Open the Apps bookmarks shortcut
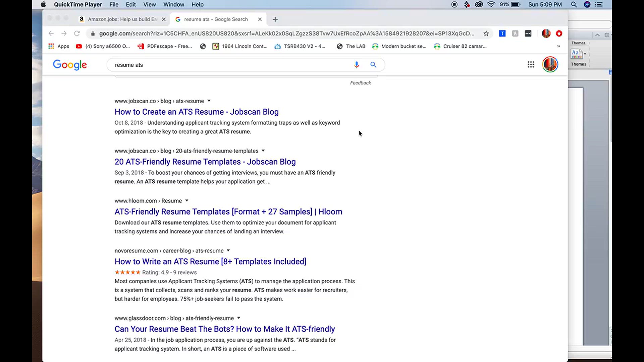 point(59,46)
